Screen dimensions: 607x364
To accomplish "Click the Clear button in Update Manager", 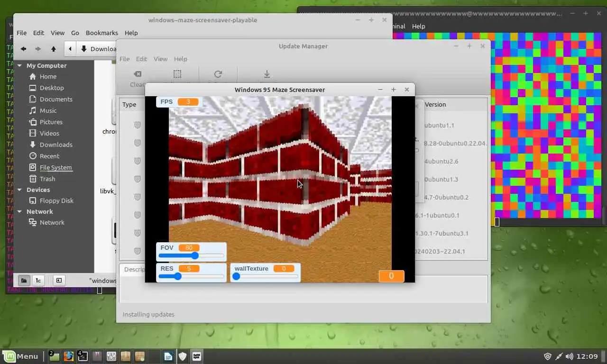I will pyautogui.click(x=138, y=79).
